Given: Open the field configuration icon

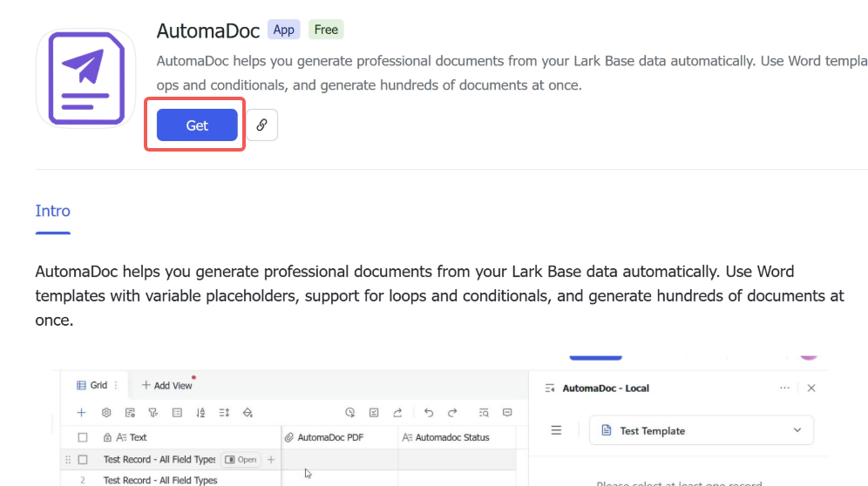Looking at the screenshot, I should 130,412.
